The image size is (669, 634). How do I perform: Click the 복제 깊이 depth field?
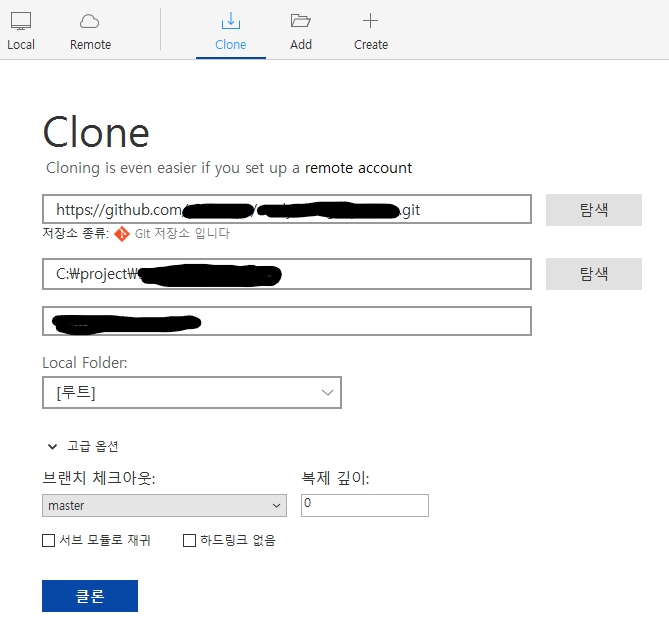pyautogui.click(x=365, y=506)
